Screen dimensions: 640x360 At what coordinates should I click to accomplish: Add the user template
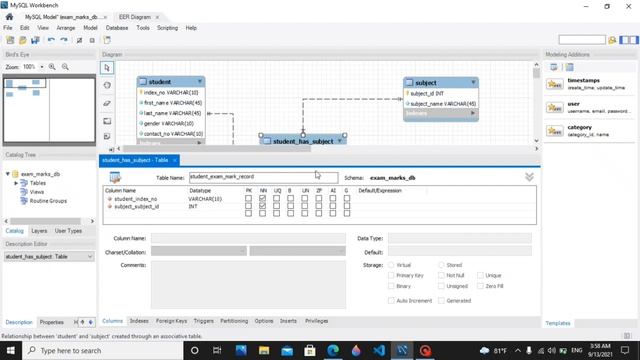coord(590,107)
